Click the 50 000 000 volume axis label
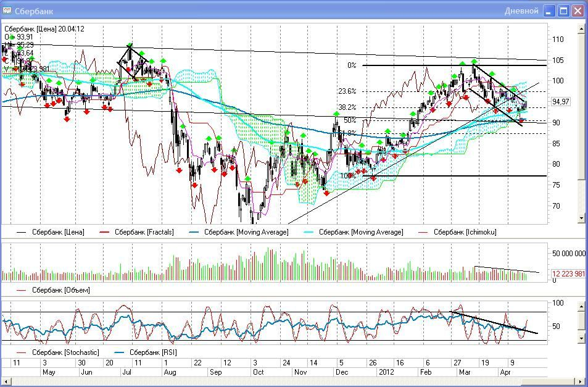The image size is (588, 387). pos(568,254)
